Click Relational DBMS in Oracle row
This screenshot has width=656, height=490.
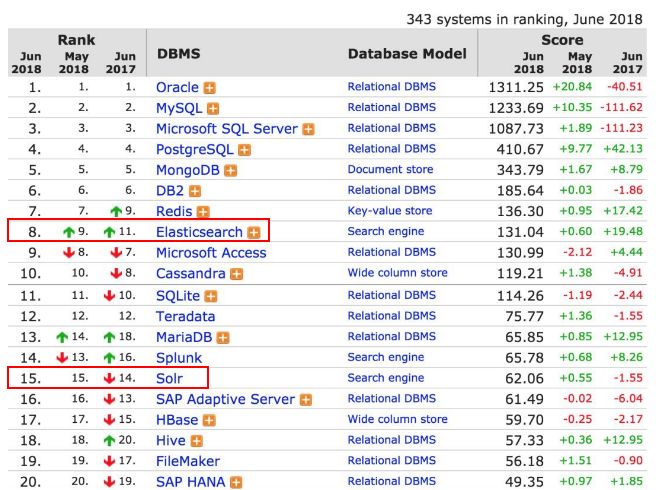392,87
